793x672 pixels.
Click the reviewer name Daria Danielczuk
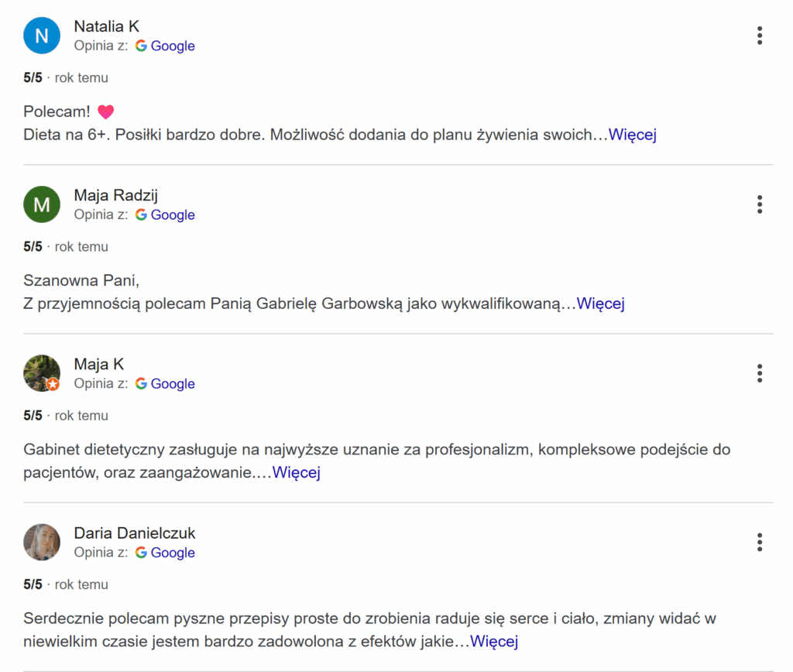[134, 533]
